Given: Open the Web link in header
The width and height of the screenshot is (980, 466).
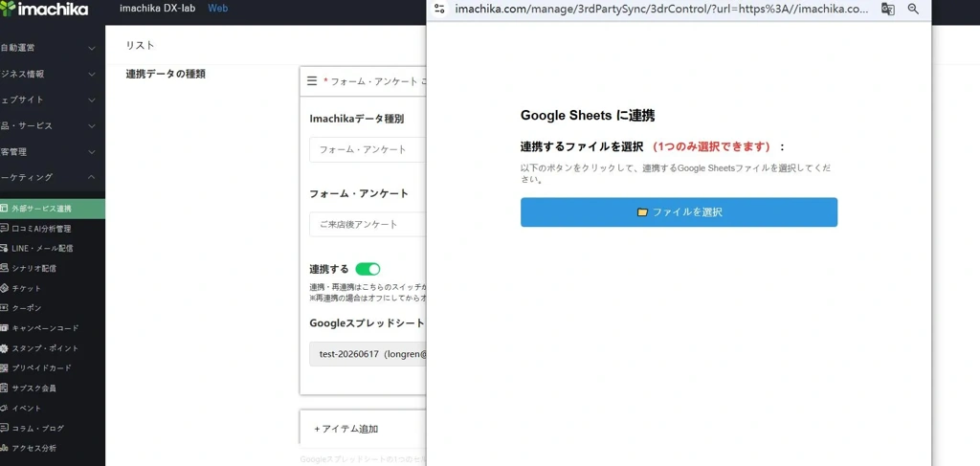Looking at the screenshot, I should pyautogui.click(x=217, y=9).
